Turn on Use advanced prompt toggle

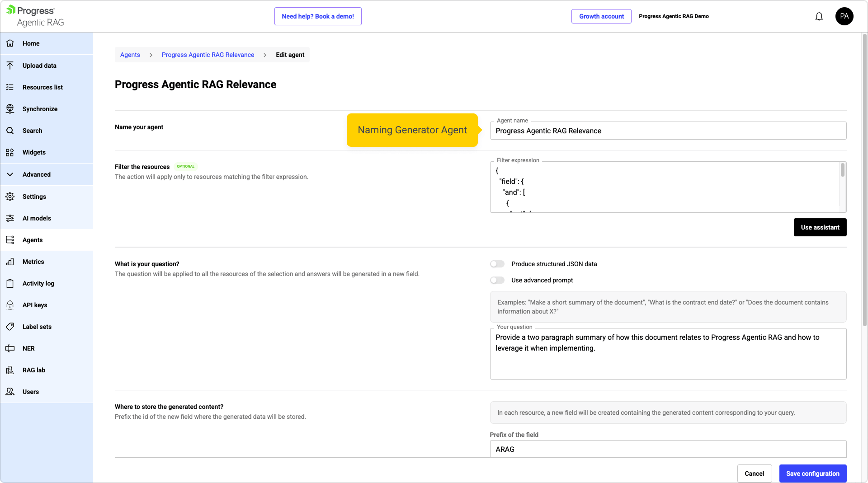(x=497, y=280)
